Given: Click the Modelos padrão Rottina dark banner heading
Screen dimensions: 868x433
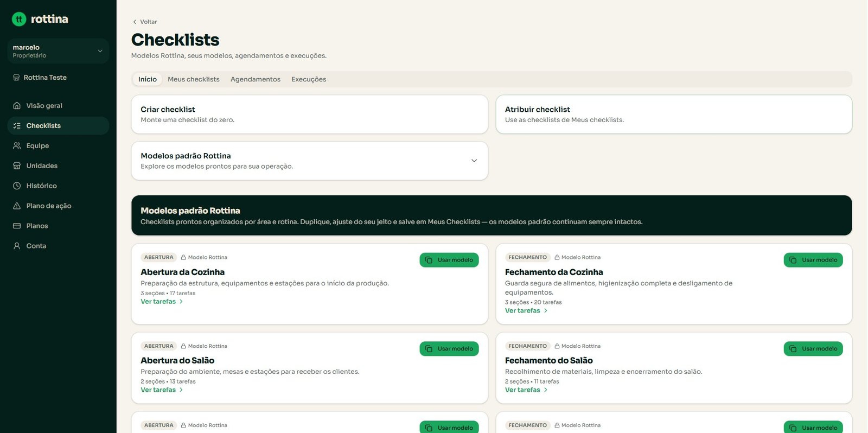Looking at the screenshot, I should (190, 211).
